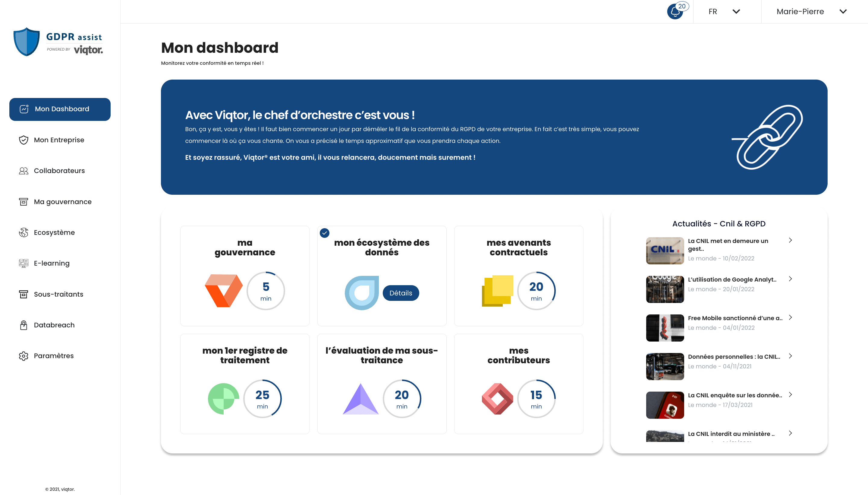Toggle the checkmark on mon écosystème des donnés
868x495 pixels.
click(325, 233)
